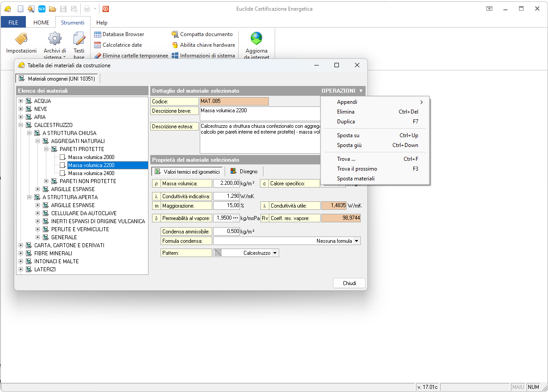
Task: Open the Pattern Calcestruzzo dropdown
Action: [275, 253]
